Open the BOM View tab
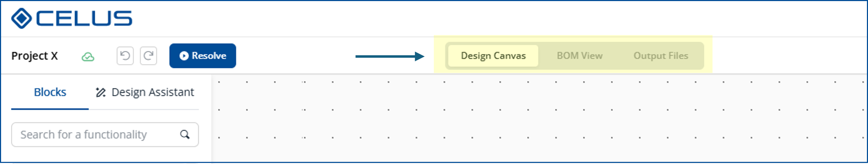This screenshot has width=868, height=164. [579, 56]
